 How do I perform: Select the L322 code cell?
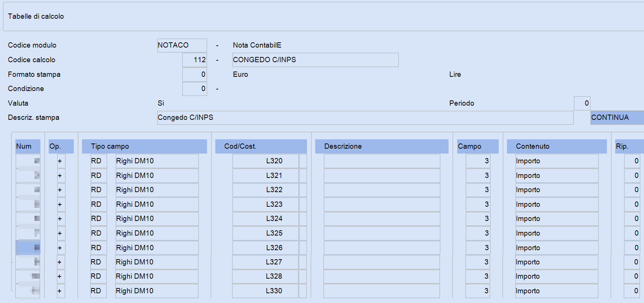(x=265, y=190)
